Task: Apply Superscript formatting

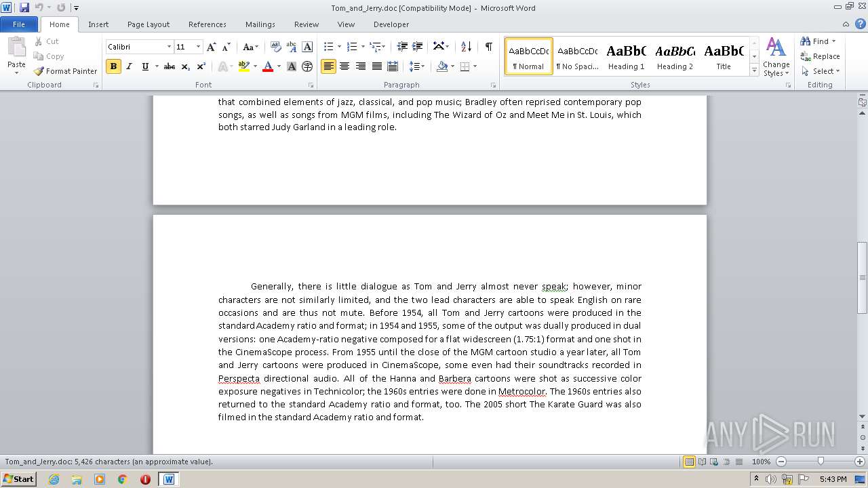Action: (x=201, y=66)
